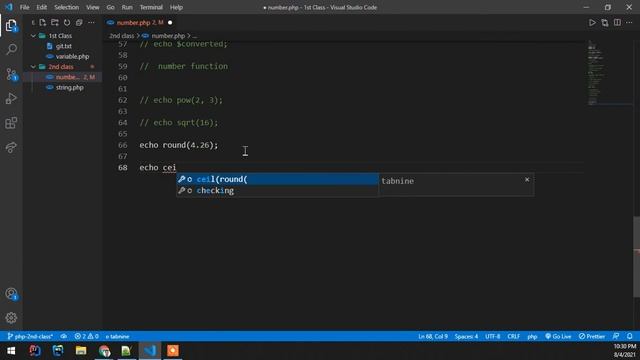Refresh the explorer tree
Image resolution: width=640 pixels, height=360 pixels.
67,22
